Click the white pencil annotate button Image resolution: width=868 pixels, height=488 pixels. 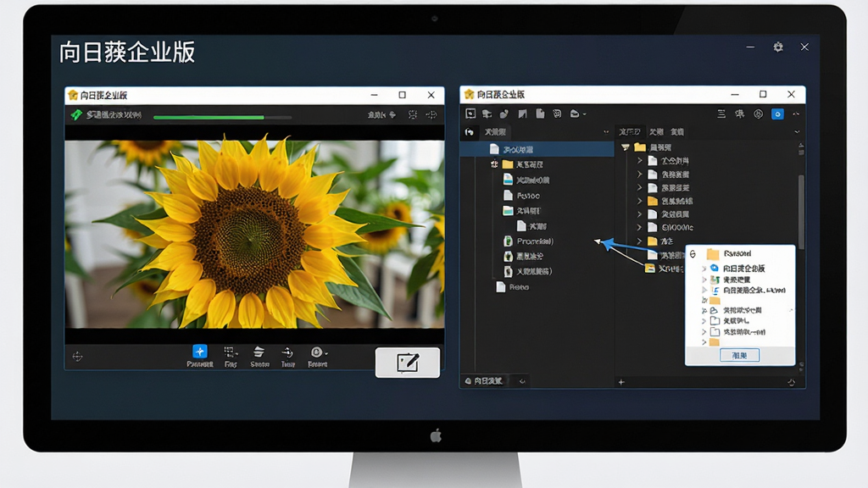(x=408, y=363)
